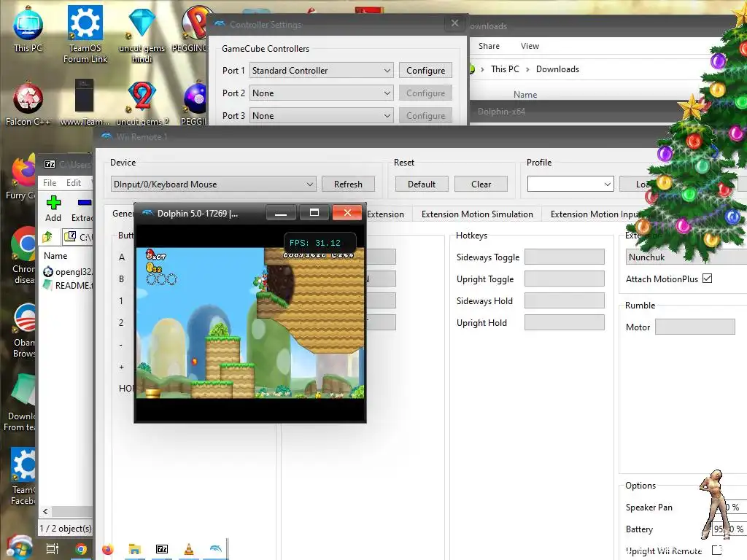Open File Explorer from the taskbar
747x560 pixels.
[x=135, y=549]
